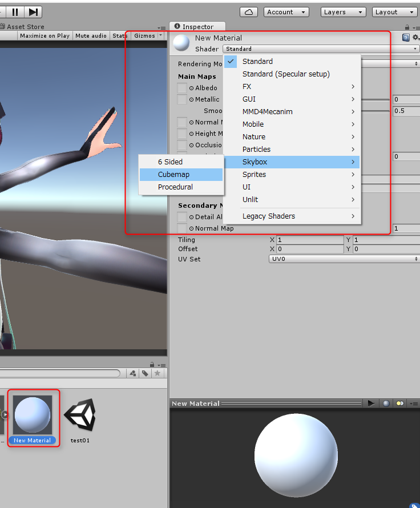Image resolution: width=420 pixels, height=508 pixels.
Task: Select the Cubemap skybox shader
Action: click(181, 174)
